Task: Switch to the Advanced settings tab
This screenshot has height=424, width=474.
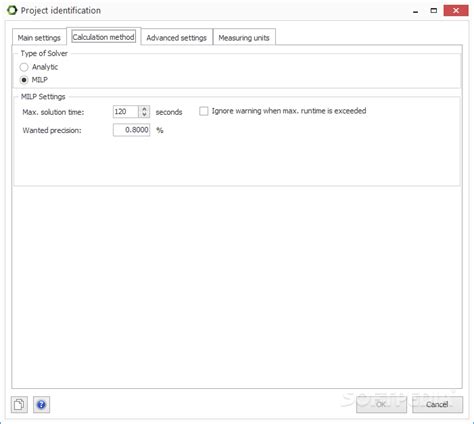Action: coord(177,38)
